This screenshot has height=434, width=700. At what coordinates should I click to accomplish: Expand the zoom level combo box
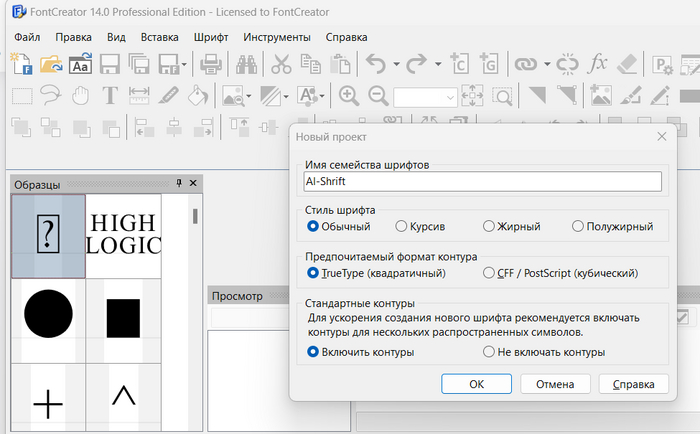pyautogui.click(x=450, y=97)
